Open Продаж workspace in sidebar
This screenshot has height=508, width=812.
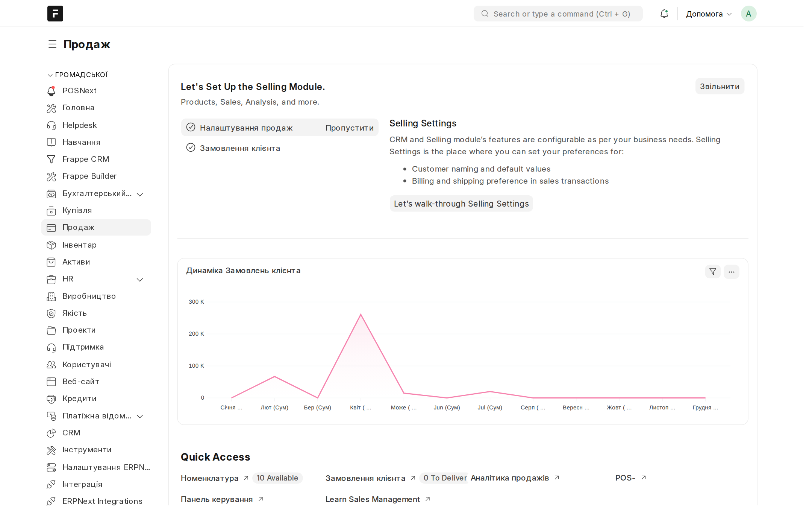tap(96, 227)
